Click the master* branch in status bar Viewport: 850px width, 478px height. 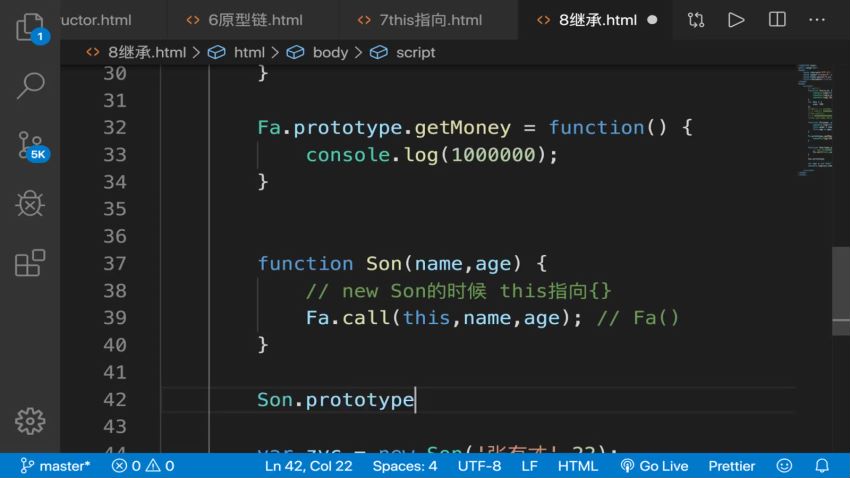pos(56,466)
